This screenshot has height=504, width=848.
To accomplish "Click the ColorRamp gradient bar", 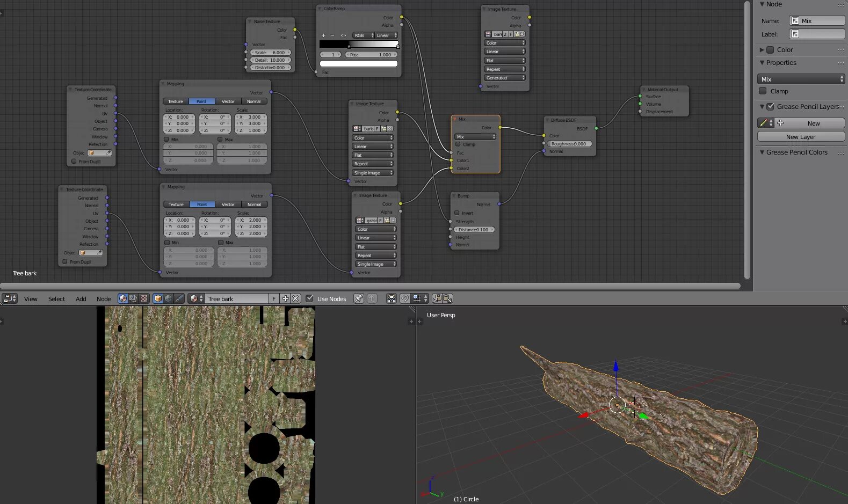I will coord(359,44).
